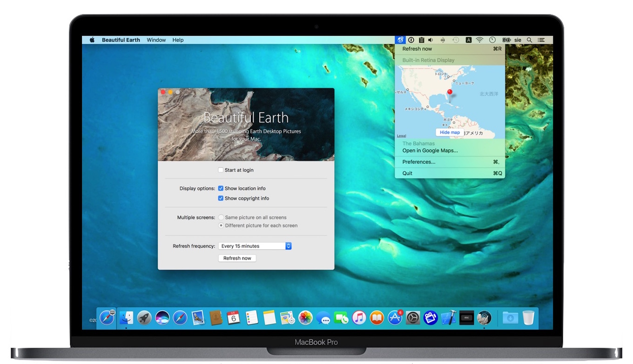Choose Quit in status menu
The height and width of the screenshot is (364, 633).
pyautogui.click(x=450, y=173)
